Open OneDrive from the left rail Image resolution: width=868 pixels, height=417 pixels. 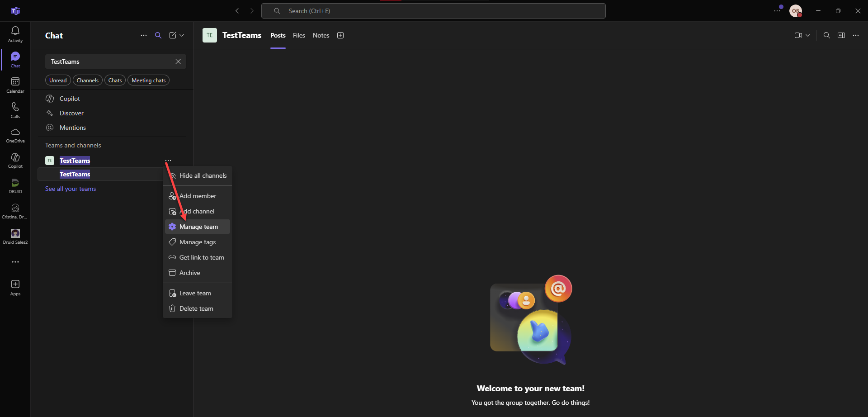15,135
